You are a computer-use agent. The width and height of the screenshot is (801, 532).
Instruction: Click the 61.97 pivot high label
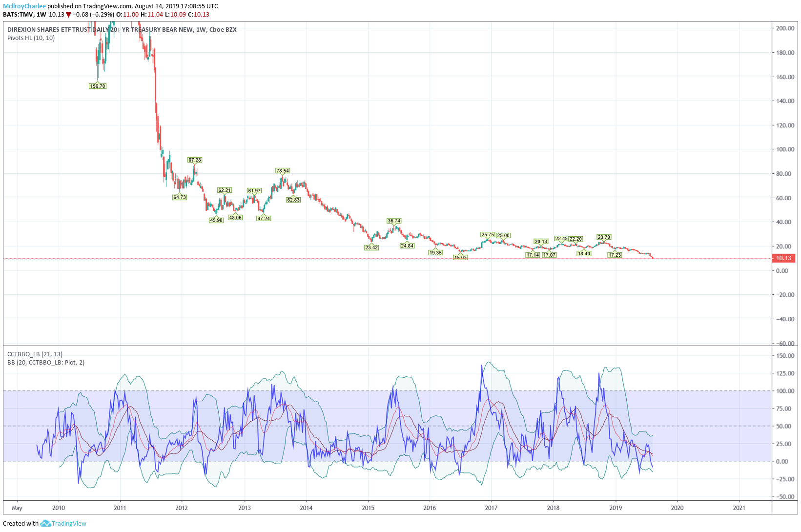(254, 191)
